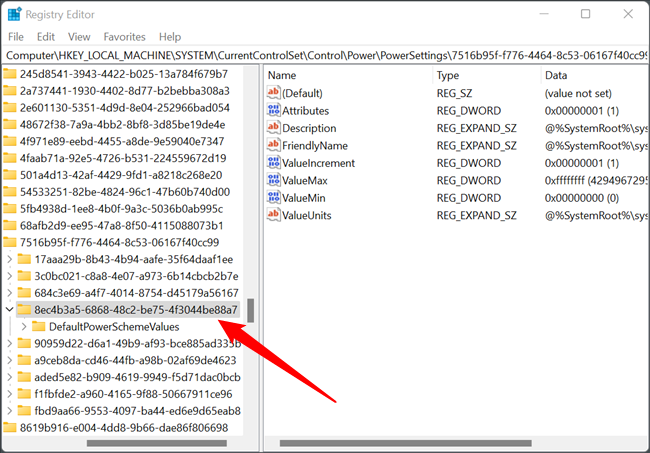Expand the aded5e82-b909-4619-9949-f5d71dac0bcb key
The width and height of the screenshot is (650, 453).
(x=10, y=377)
